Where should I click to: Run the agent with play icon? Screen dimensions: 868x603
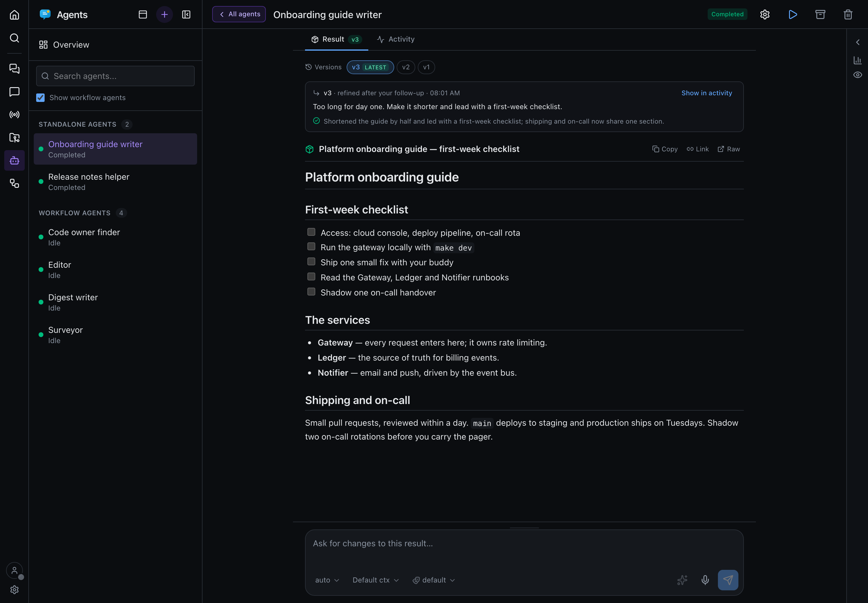[793, 14]
